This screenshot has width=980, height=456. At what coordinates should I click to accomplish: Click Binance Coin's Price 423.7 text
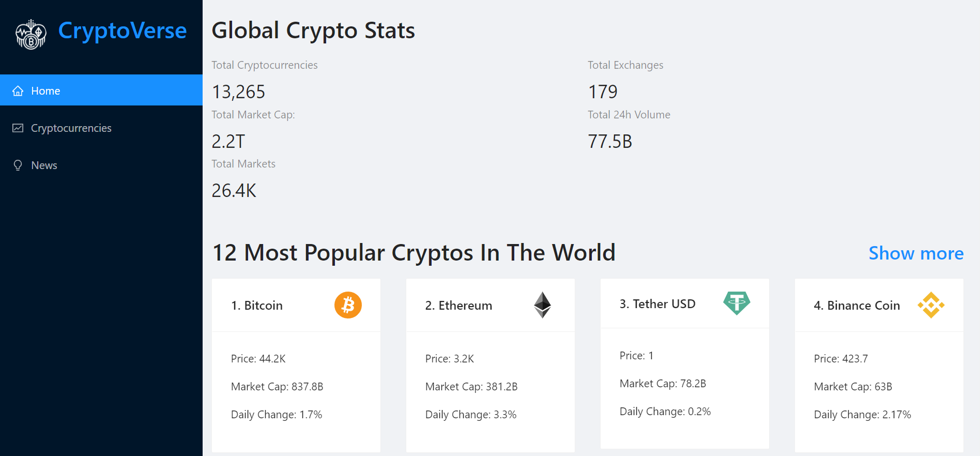(x=841, y=359)
